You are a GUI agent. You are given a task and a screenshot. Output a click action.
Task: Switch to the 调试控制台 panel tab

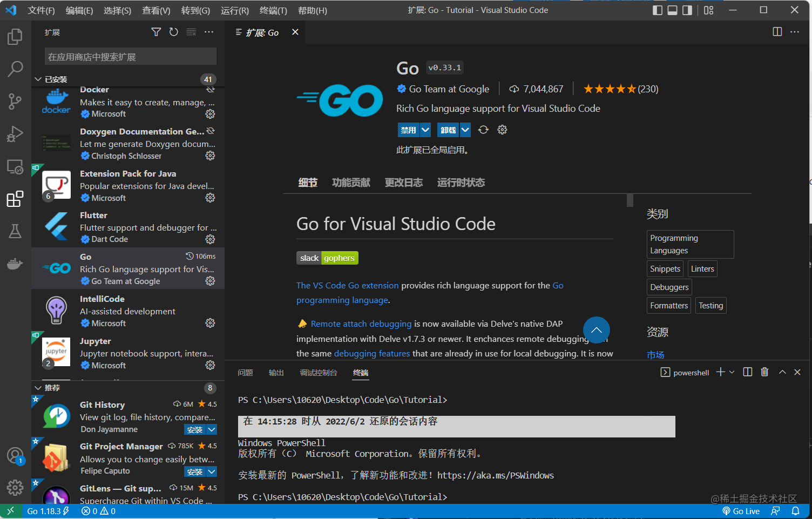tap(319, 373)
